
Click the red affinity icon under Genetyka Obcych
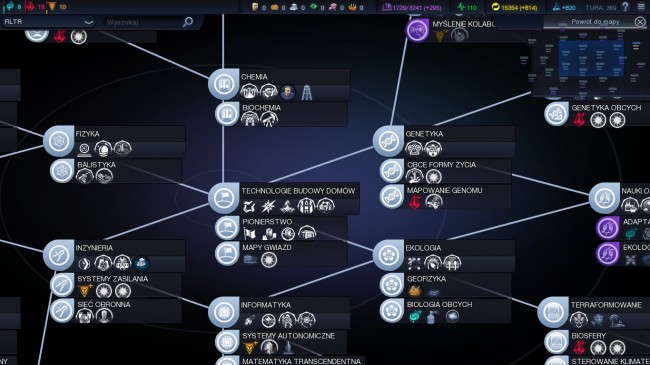(579, 120)
